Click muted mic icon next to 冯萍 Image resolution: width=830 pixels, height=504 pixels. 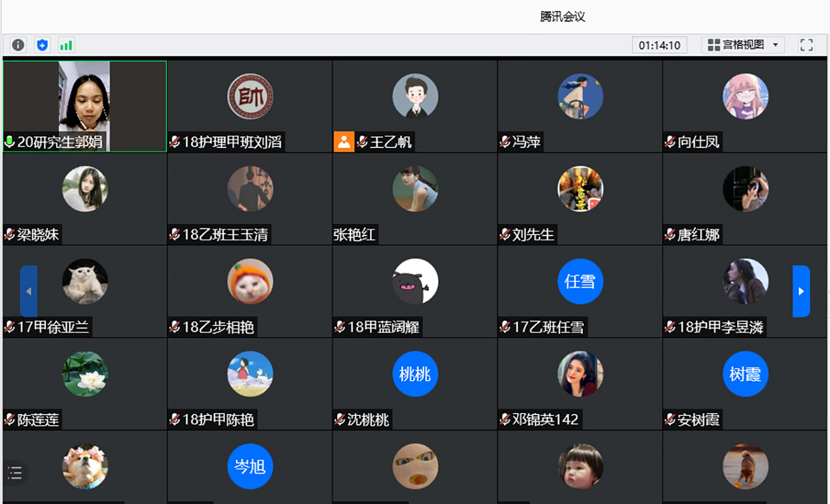pyautogui.click(x=505, y=142)
